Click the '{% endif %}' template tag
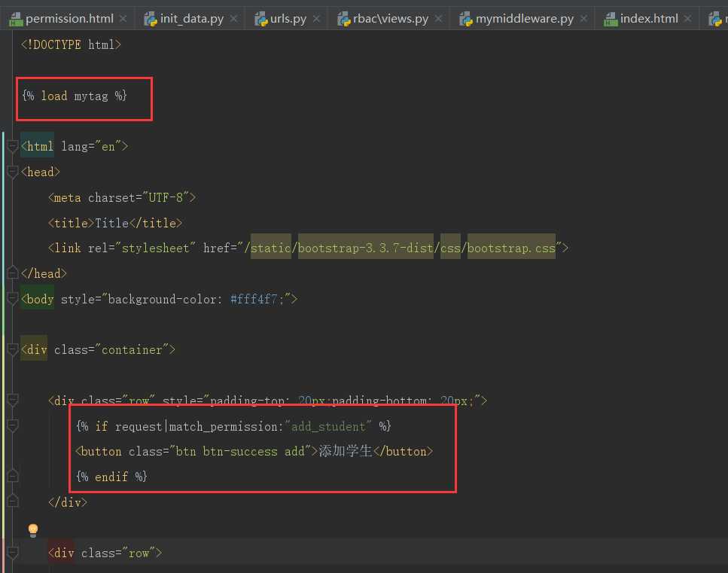Image resolution: width=728 pixels, height=573 pixels. tap(111, 477)
